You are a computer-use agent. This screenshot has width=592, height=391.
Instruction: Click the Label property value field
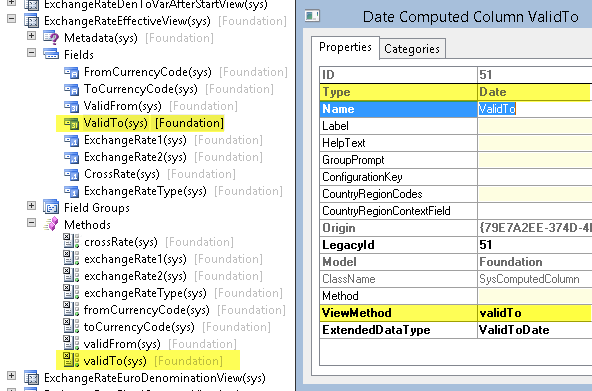point(534,126)
